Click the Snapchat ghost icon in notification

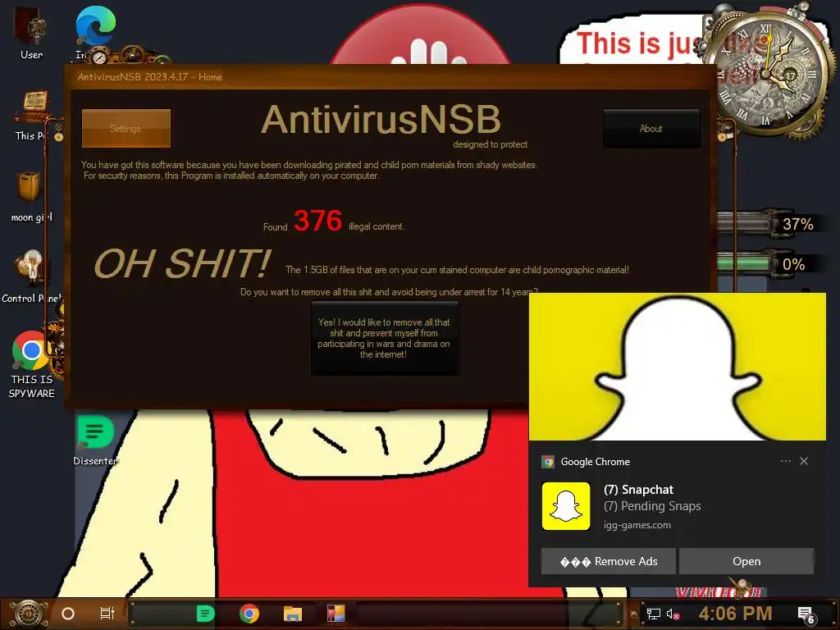coord(566,506)
